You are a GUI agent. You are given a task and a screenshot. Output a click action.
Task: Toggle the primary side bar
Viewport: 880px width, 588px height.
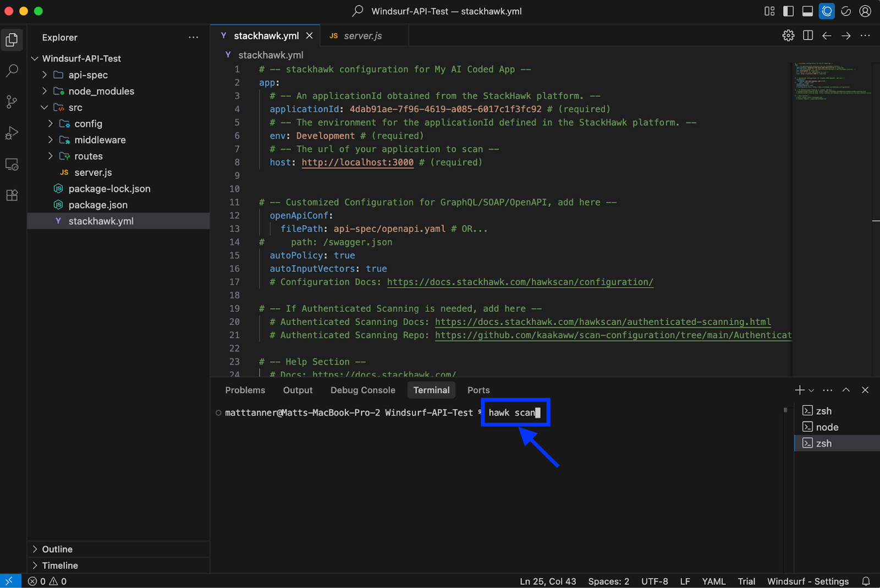click(788, 11)
